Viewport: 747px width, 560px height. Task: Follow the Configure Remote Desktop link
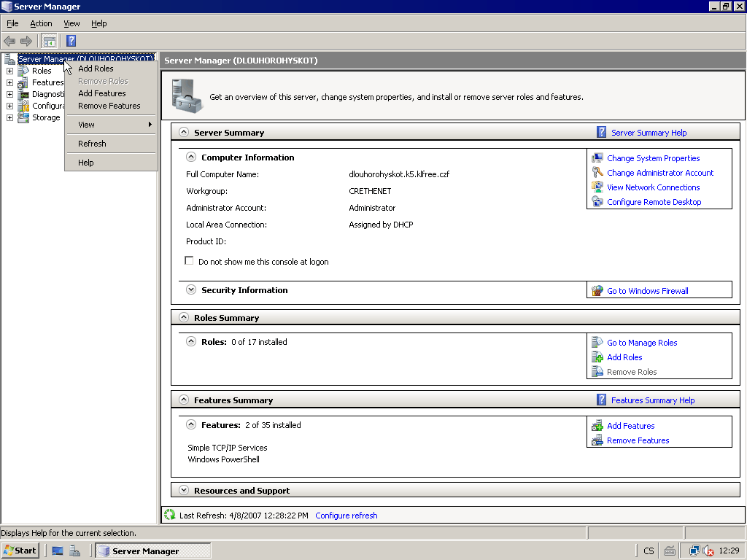654,203
